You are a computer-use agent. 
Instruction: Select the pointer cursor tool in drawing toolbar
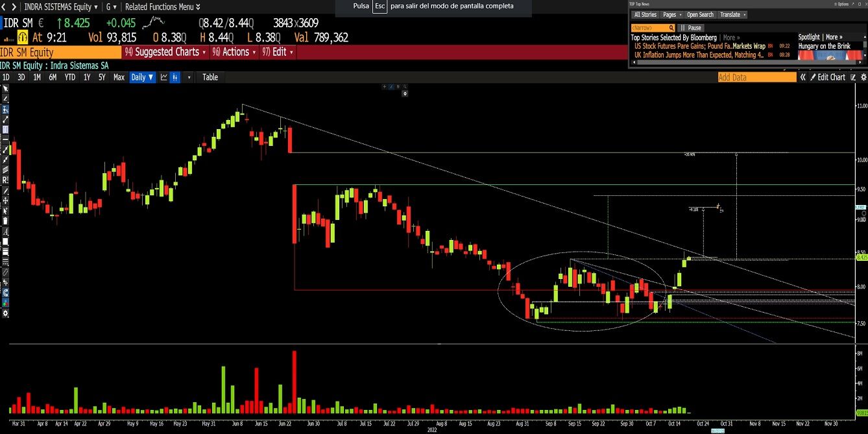click(x=5, y=89)
